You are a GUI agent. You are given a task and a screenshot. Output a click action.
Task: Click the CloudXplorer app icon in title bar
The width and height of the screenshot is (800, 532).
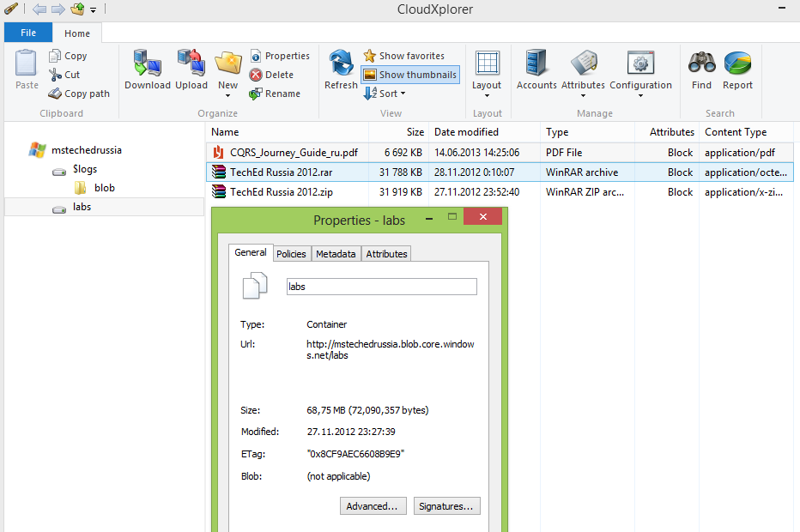click(x=10, y=9)
